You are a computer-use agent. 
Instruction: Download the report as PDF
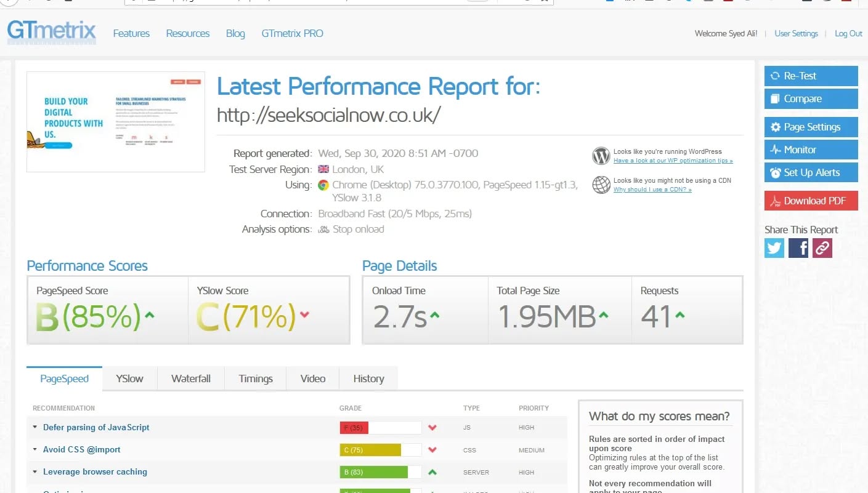(x=811, y=201)
